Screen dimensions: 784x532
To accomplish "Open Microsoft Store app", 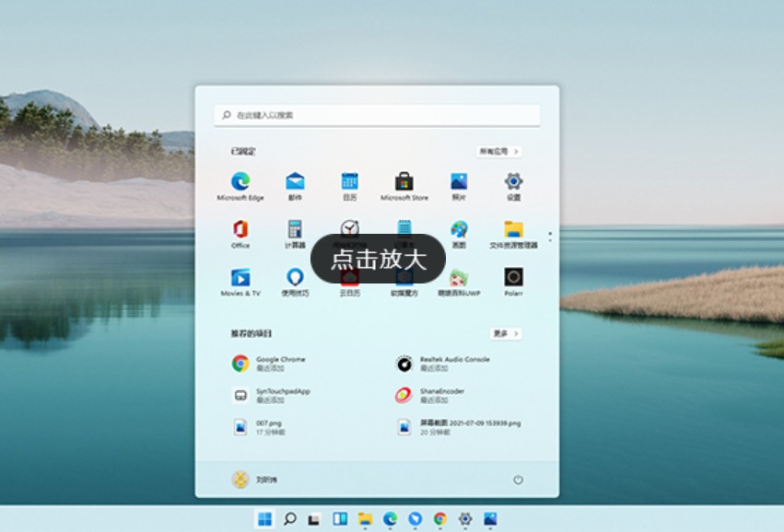I will tap(404, 182).
